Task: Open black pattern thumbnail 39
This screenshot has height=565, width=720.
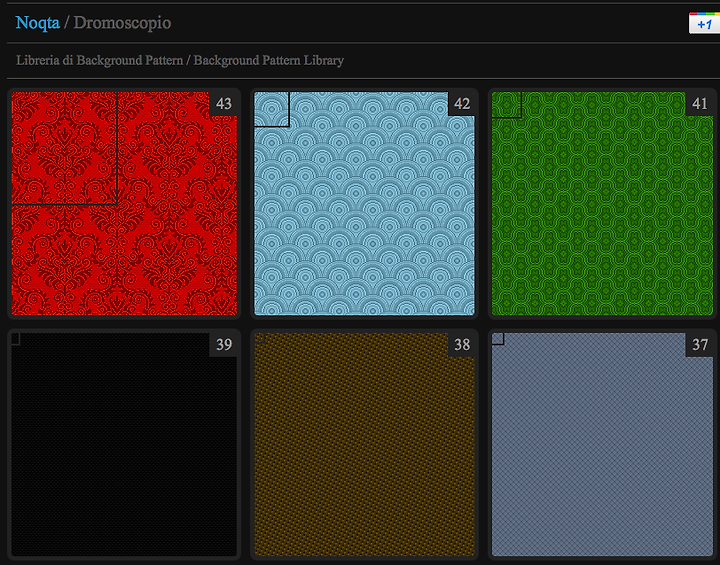Action: 124,445
